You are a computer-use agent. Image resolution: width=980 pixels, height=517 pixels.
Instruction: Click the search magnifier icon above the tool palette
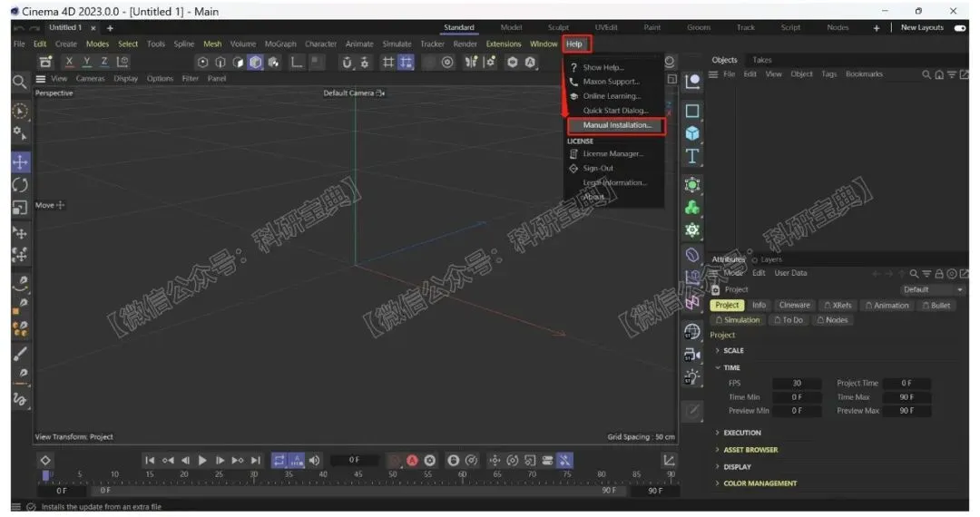[x=19, y=82]
